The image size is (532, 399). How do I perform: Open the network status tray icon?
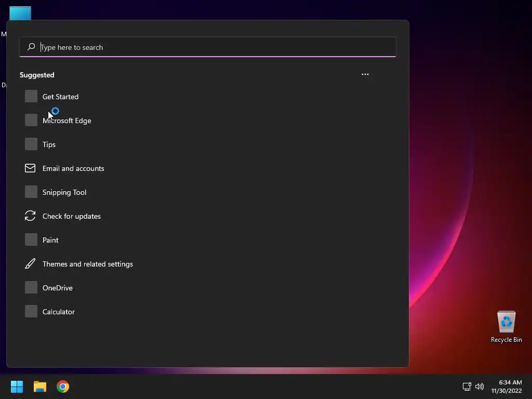click(467, 387)
